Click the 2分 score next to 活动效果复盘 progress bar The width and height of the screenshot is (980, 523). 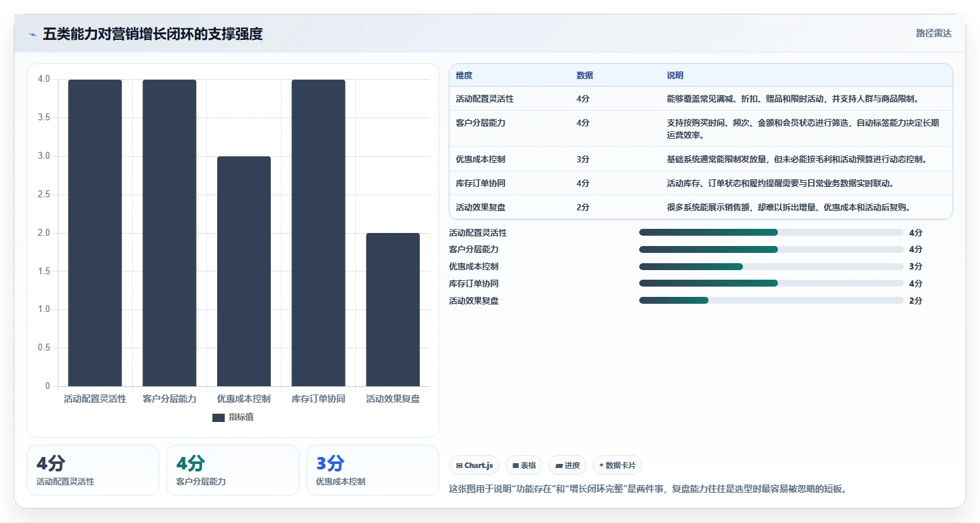tap(915, 300)
